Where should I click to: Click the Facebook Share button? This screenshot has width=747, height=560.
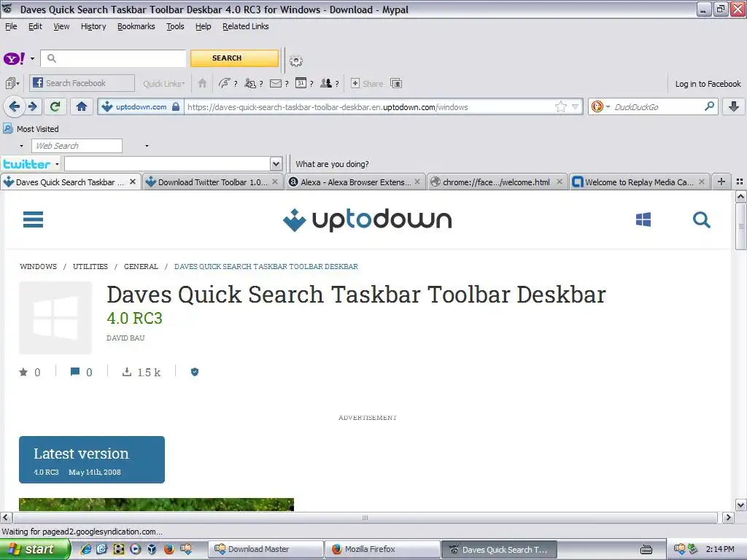pyautogui.click(x=367, y=83)
